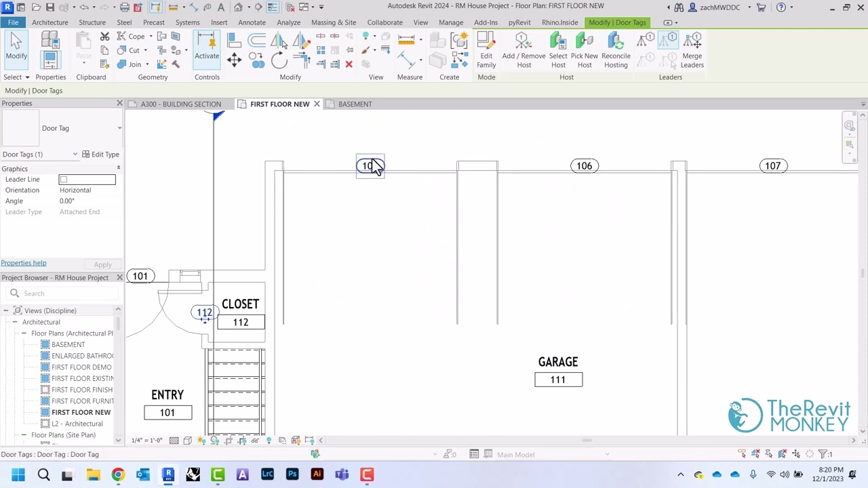Click the Help question mark icon
Screen dimensions: 868x488
[781, 7]
